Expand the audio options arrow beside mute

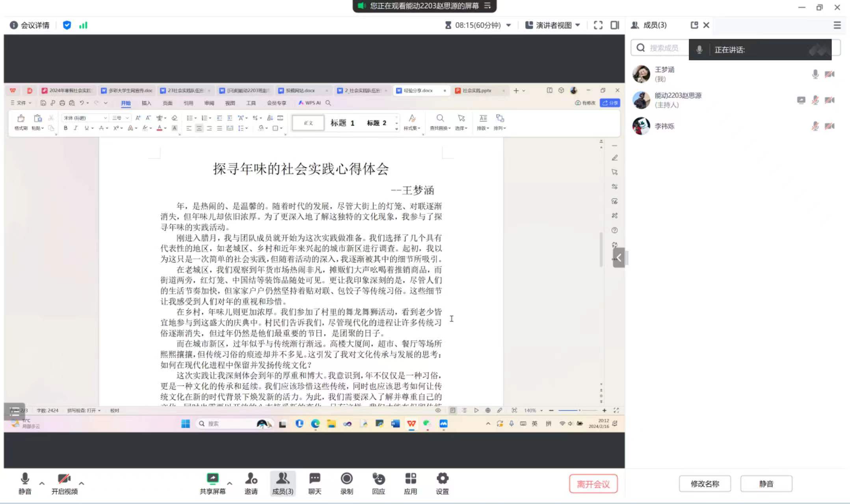tap(42, 483)
